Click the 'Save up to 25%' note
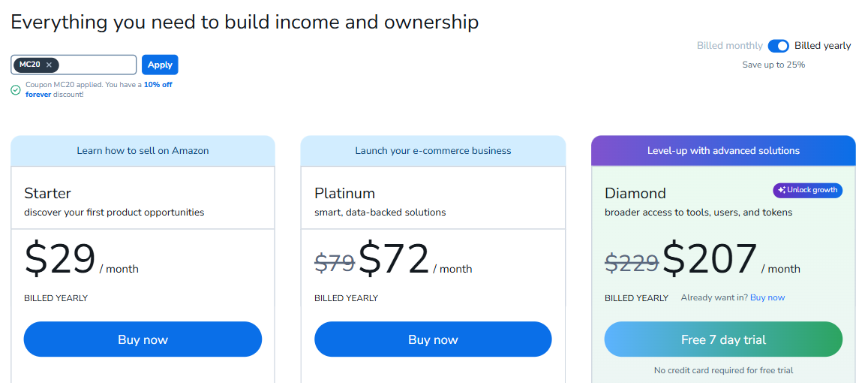This screenshot has height=383, width=868. 773,65
